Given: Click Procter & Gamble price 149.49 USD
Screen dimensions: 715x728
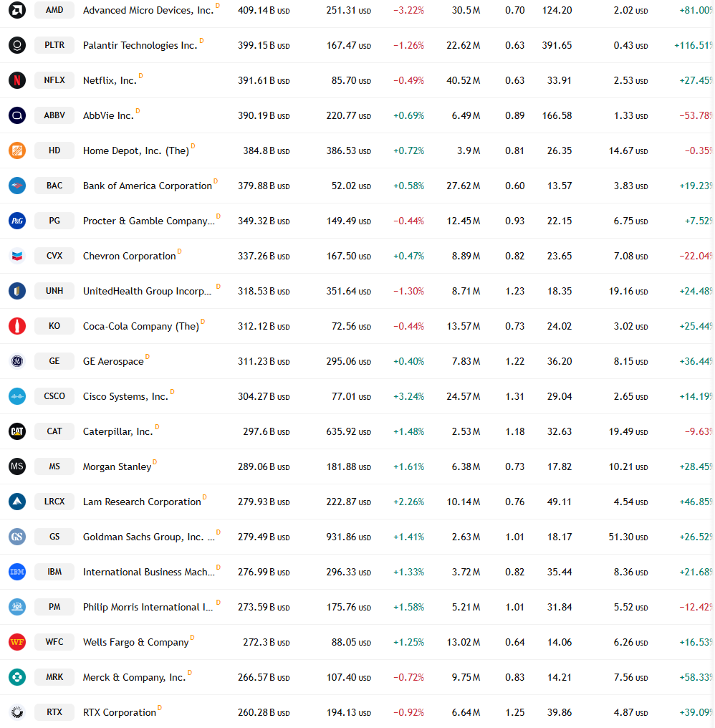Looking at the screenshot, I should tap(349, 221).
